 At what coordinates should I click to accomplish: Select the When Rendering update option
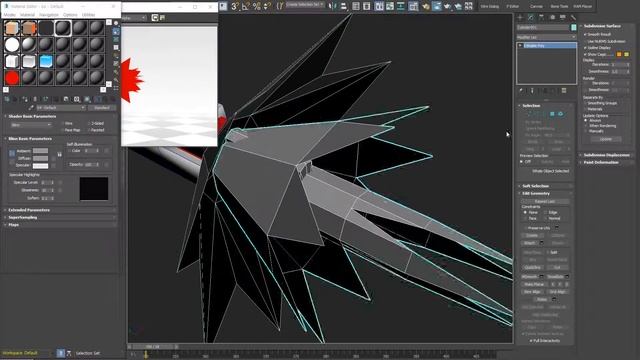[x=586, y=126]
